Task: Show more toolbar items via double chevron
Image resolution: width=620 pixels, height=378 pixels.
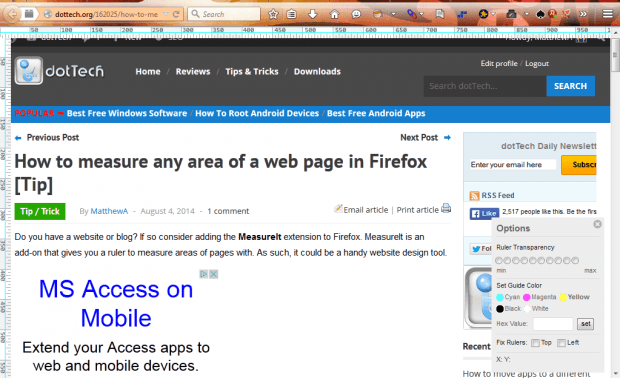Action: 583,14
